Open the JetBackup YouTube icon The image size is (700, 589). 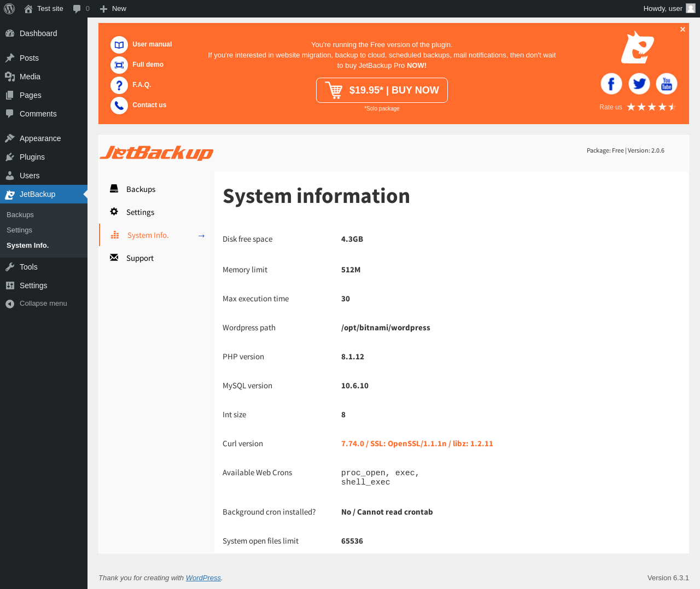click(667, 84)
